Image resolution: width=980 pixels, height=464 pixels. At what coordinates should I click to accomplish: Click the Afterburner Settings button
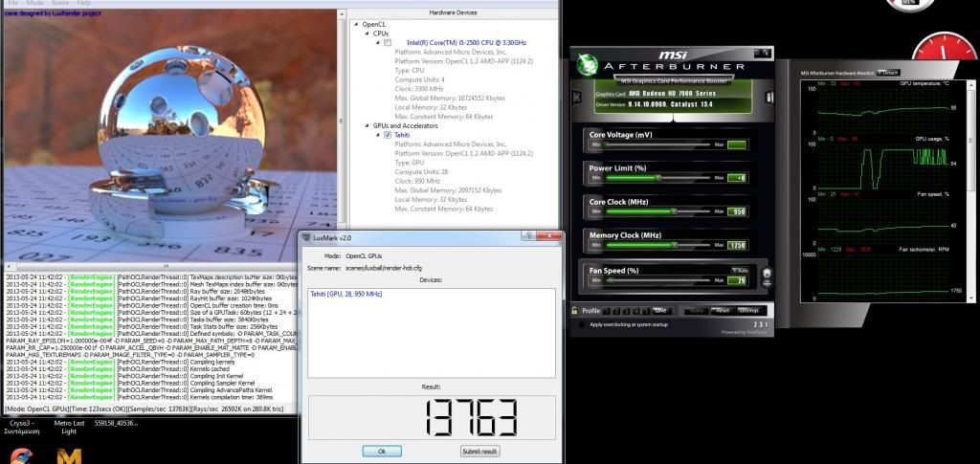tap(747, 310)
